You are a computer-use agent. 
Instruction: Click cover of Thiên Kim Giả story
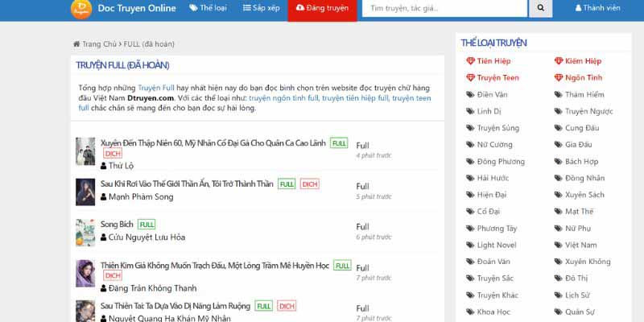85,273
